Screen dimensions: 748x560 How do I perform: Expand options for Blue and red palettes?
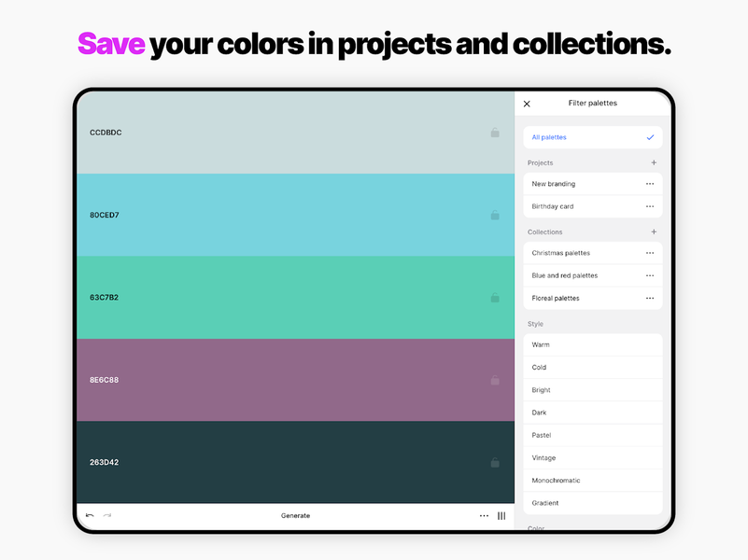pyautogui.click(x=650, y=275)
